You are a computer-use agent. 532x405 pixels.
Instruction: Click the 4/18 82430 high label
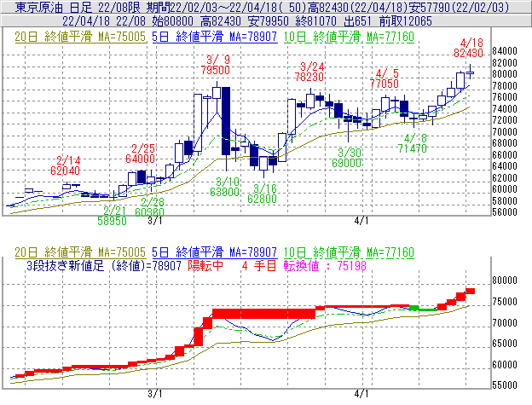click(469, 48)
